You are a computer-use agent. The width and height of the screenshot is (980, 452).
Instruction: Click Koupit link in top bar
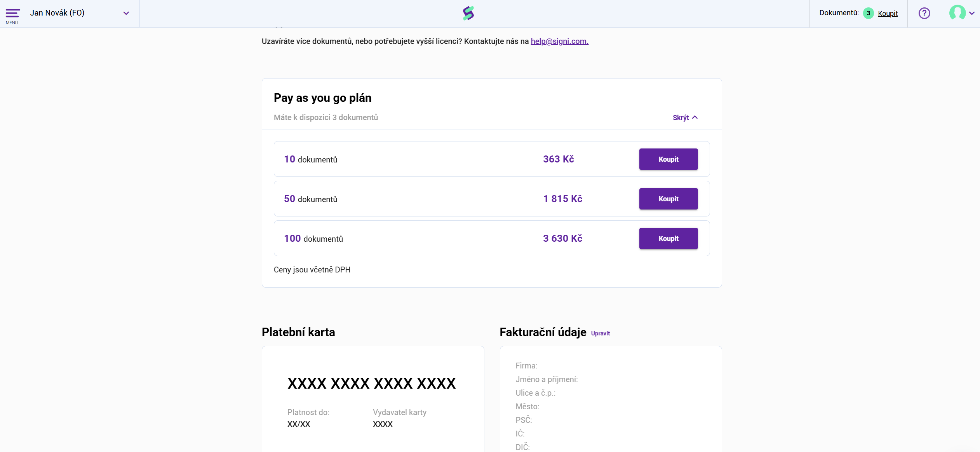click(x=888, y=13)
